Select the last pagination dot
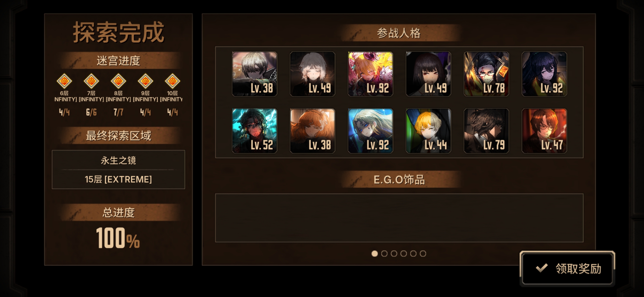 423,254
